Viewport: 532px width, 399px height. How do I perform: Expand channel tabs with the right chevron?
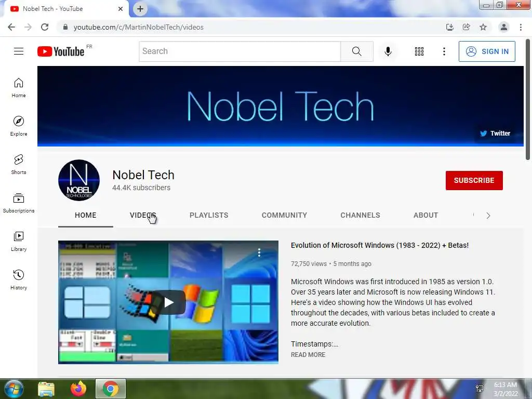pos(488,216)
